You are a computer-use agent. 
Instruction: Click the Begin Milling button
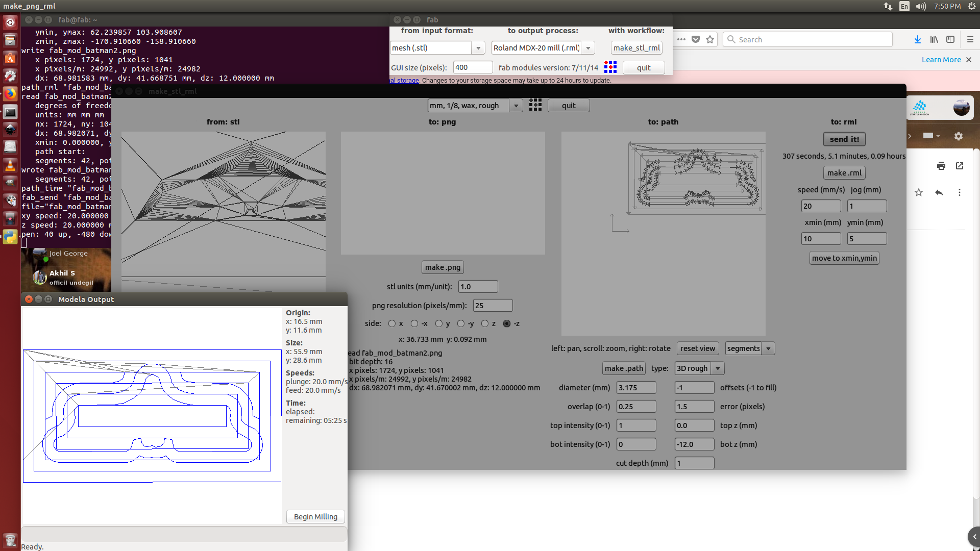(315, 516)
